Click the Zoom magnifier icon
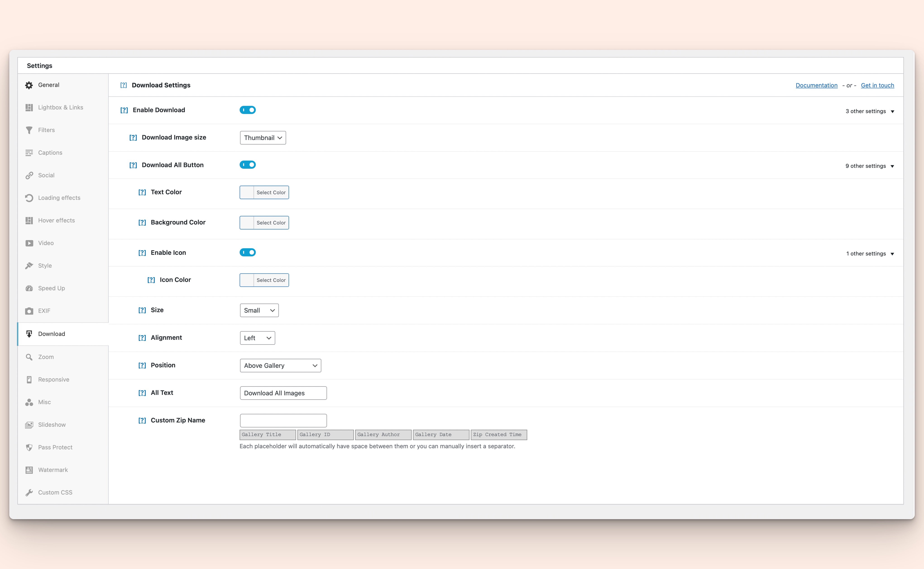 (29, 357)
